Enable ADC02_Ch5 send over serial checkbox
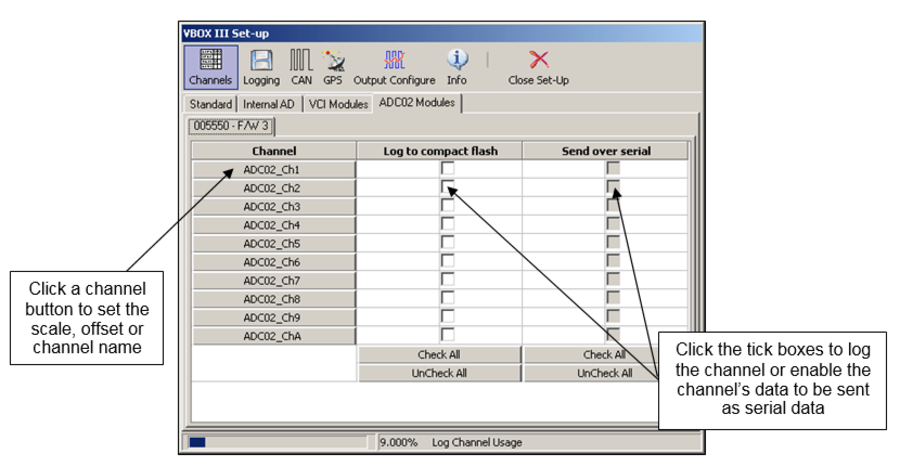Screen dimensions: 900x467 click(613, 242)
